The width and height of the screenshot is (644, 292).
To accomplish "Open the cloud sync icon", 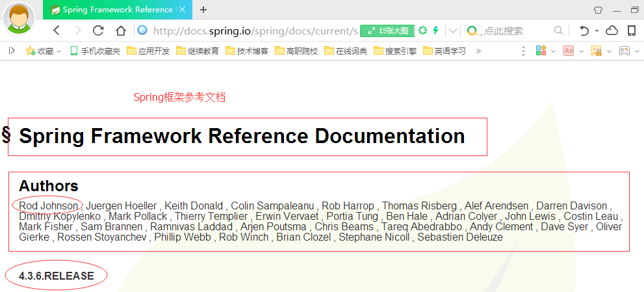I will (612, 31).
